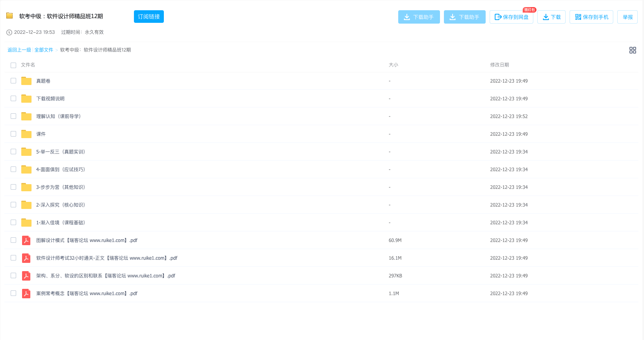Check the box for 图解设计模式 pdf
The width and height of the screenshot is (644, 340).
[x=13, y=240]
